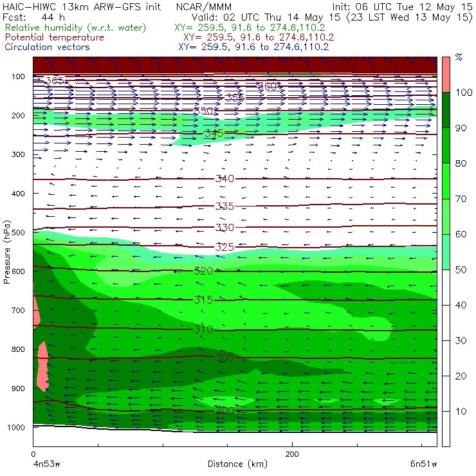The image size is (476, 476).
Task: Click the 500 hPa pressure axis label
Action: (18, 232)
